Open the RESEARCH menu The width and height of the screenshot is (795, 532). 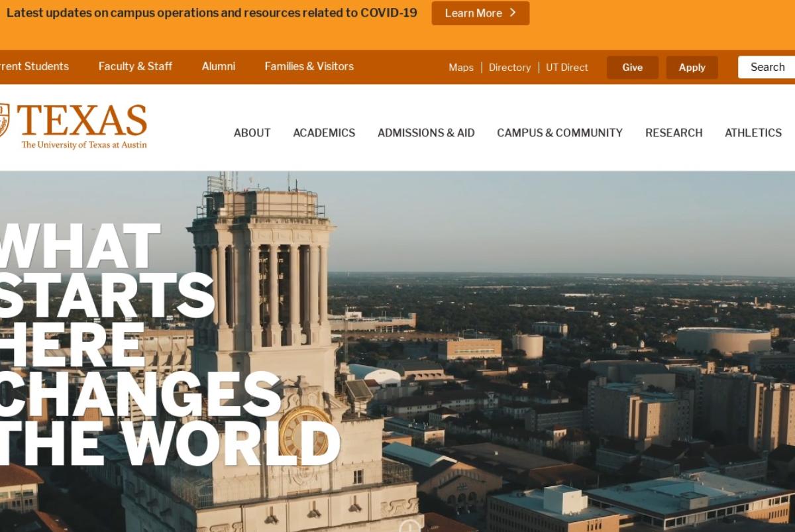point(674,133)
